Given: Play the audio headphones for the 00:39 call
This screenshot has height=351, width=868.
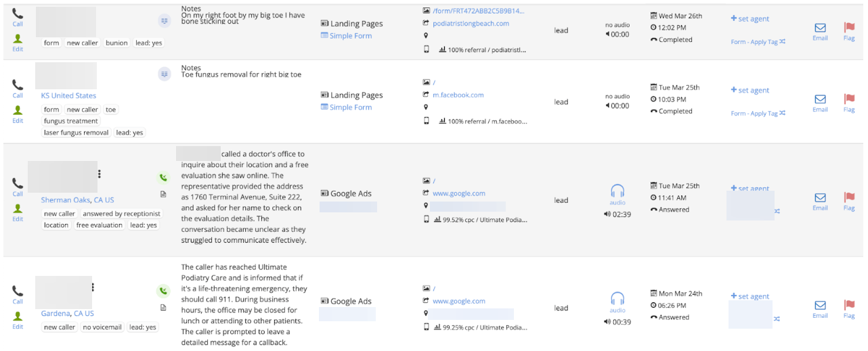Looking at the screenshot, I should tap(617, 298).
